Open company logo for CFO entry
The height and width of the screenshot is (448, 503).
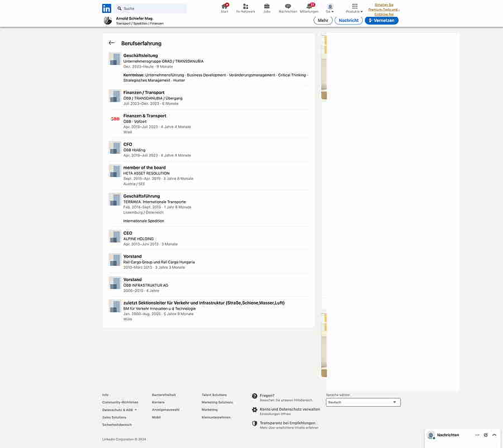(x=115, y=147)
